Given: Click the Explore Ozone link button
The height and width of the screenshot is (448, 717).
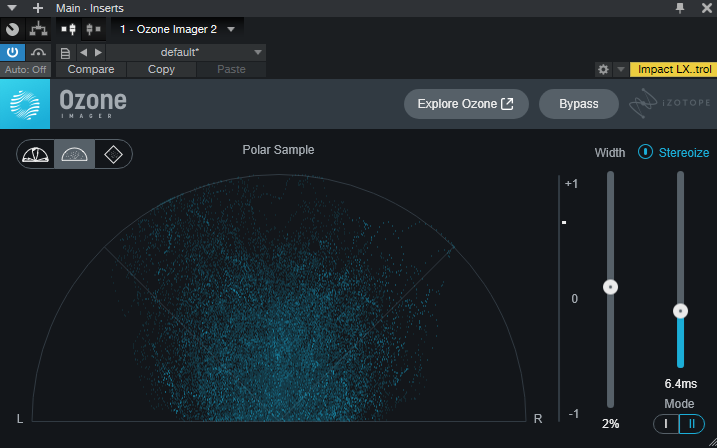Looking at the screenshot, I should pyautogui.click(x=465, y=104).
